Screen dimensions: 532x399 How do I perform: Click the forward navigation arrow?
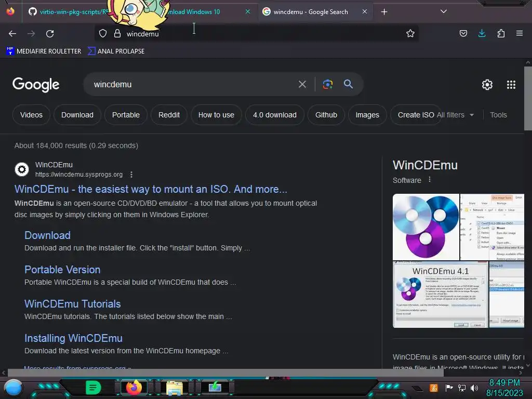(31, 34)
